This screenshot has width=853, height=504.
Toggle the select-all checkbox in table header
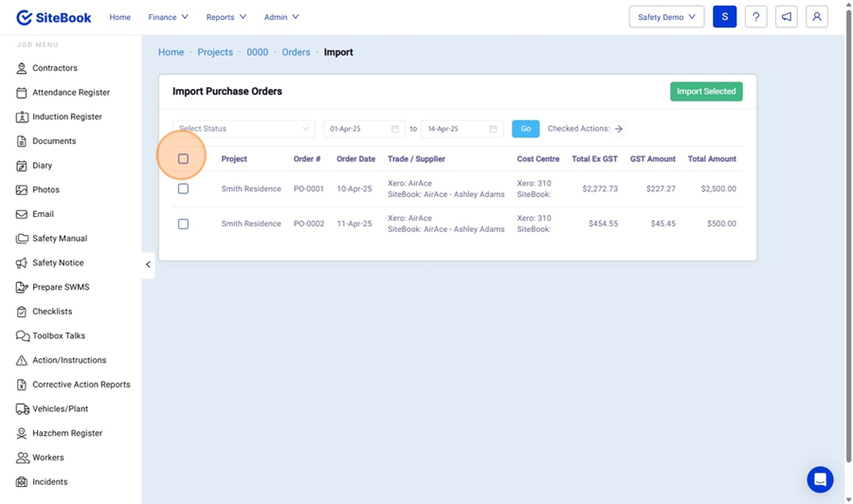tap(183, 159)
